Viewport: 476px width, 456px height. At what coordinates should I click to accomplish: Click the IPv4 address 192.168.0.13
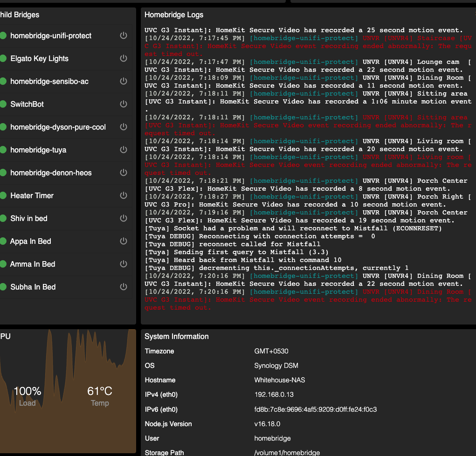(x=273, y=394)
